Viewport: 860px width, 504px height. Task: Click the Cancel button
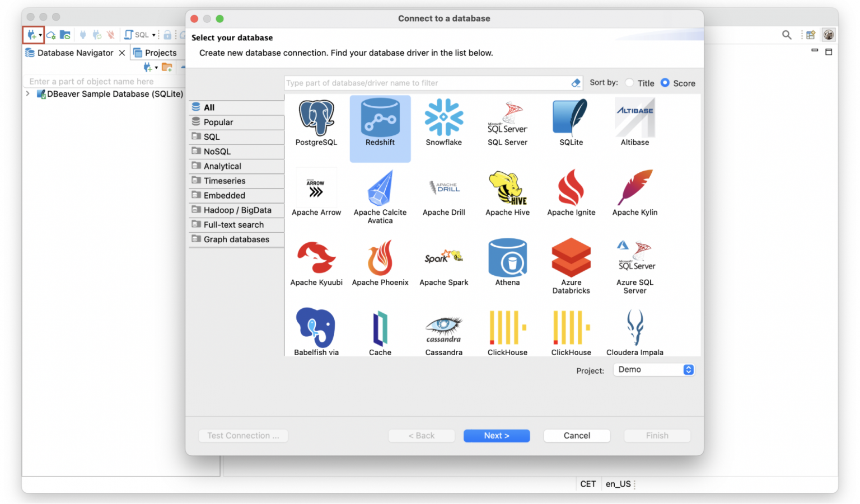click(x=577, y=435)
